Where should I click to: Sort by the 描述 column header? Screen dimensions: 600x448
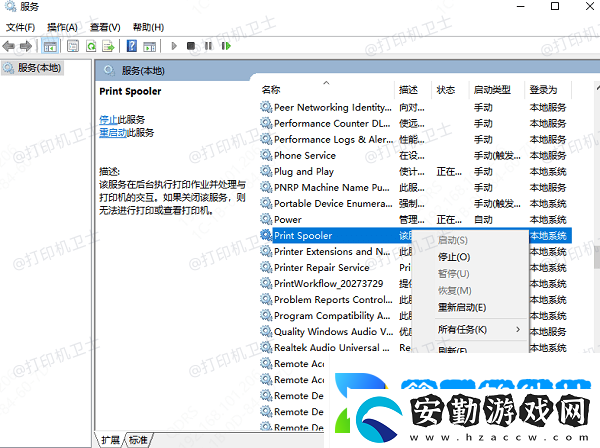click(408, 90)
